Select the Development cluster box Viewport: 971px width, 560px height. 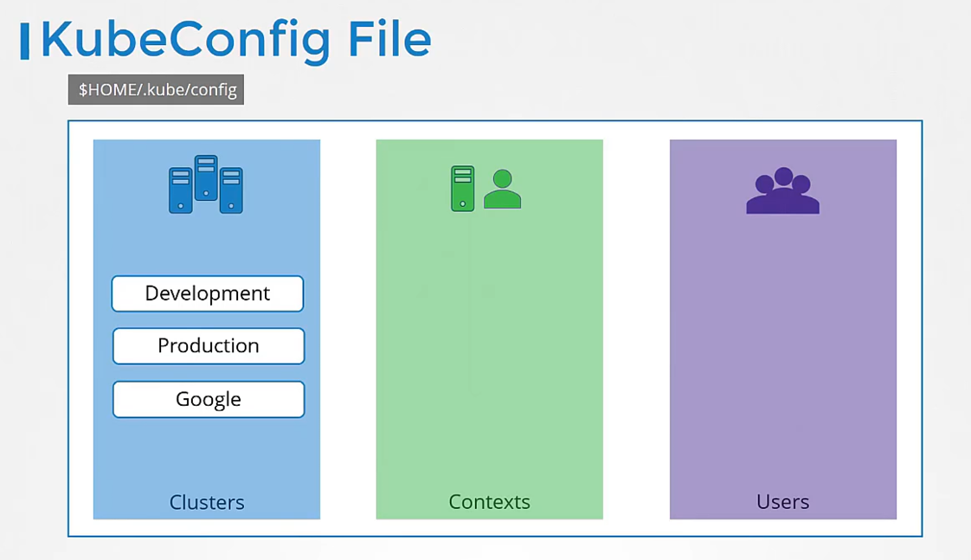click(208, 293)
